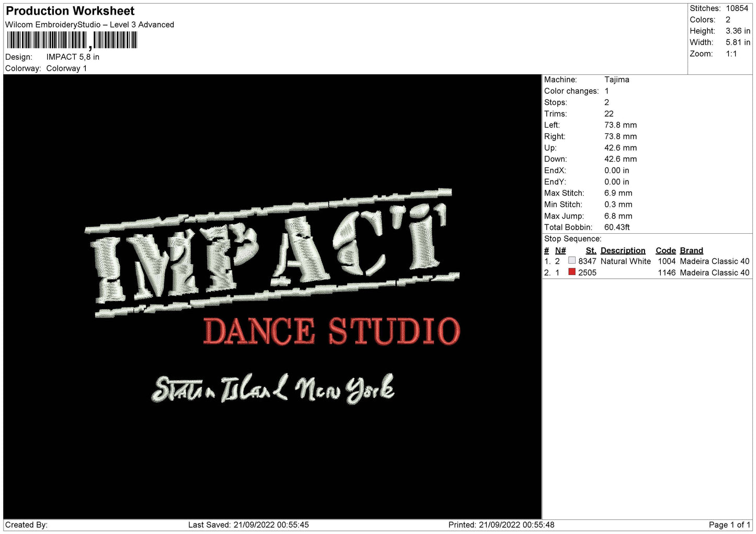Click 'Madeira Classic 40' in code 1146 row
756x534 pixels.
(715, 273)
